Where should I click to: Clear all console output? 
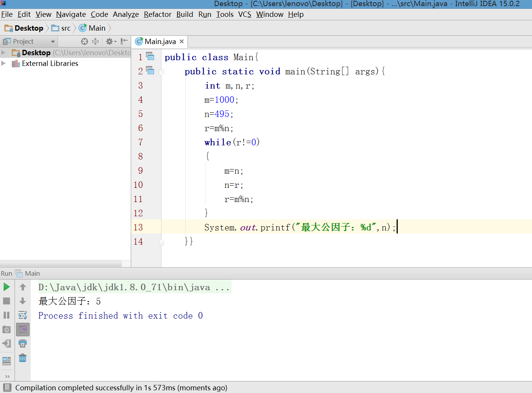(x=23, y=358)
